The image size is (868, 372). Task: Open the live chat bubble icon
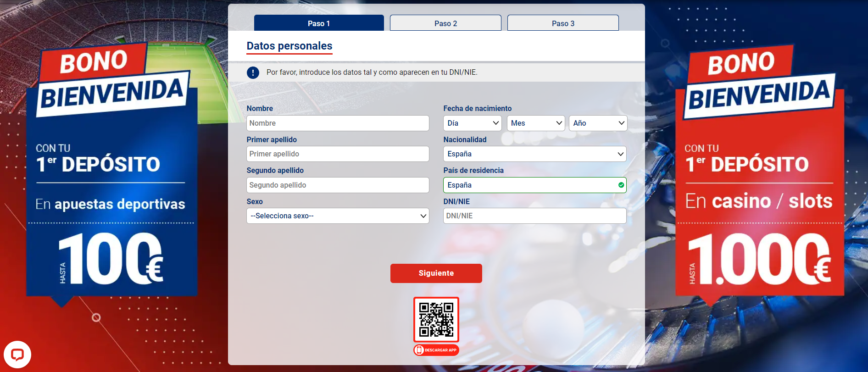tap(17, 355)
